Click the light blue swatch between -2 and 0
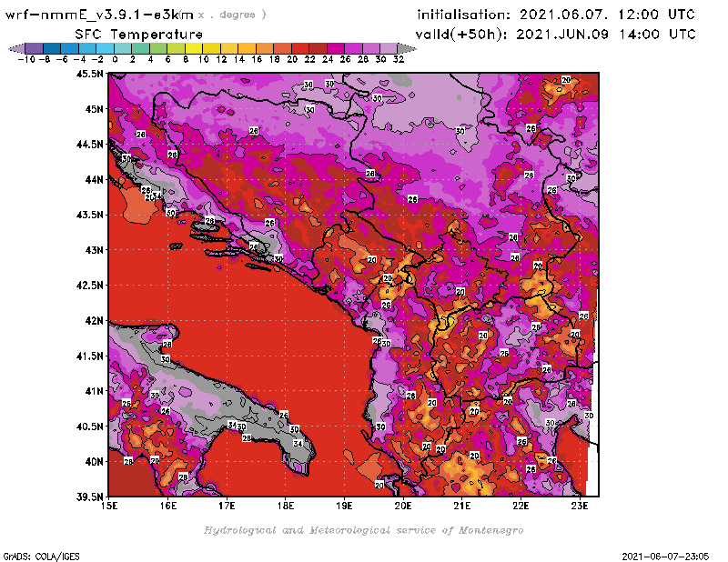The height and width of the screenshot is (562, 728). (104, 48)
